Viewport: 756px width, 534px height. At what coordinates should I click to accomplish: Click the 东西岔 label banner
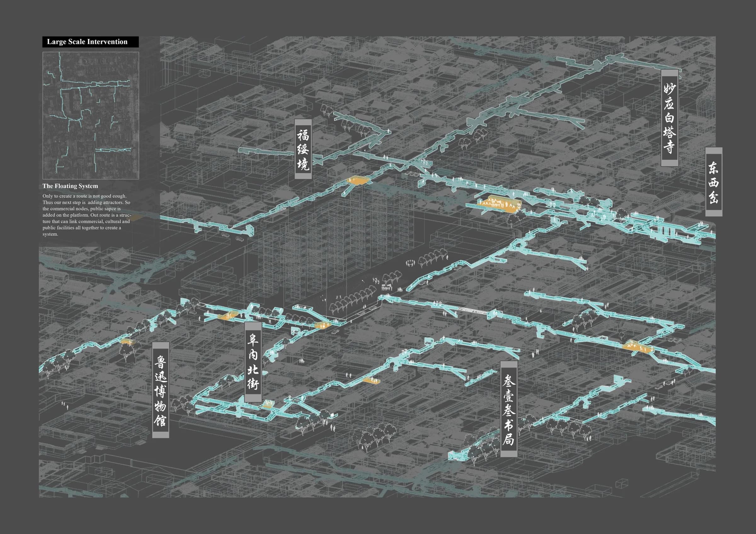tap(713, 182)
